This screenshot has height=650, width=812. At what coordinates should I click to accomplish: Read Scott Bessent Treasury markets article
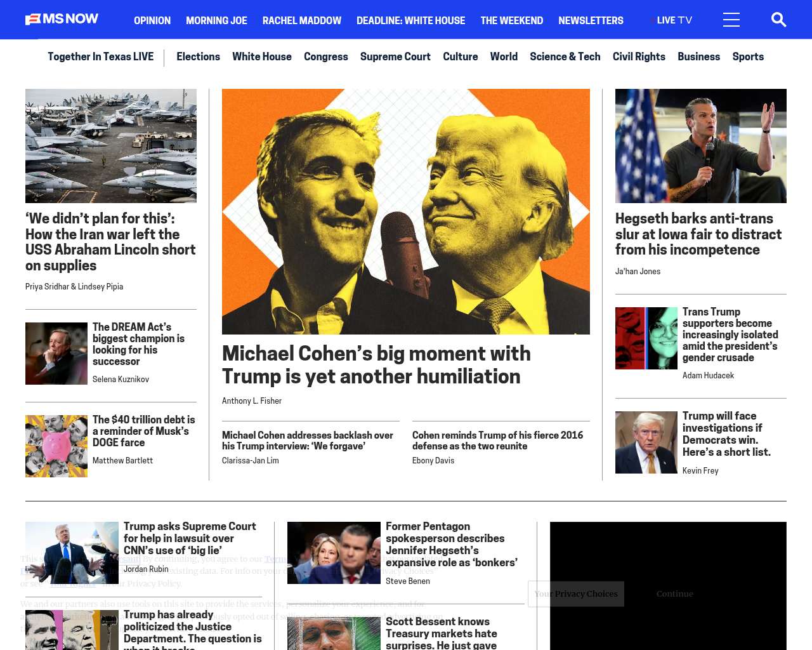(x=442, y=633)
